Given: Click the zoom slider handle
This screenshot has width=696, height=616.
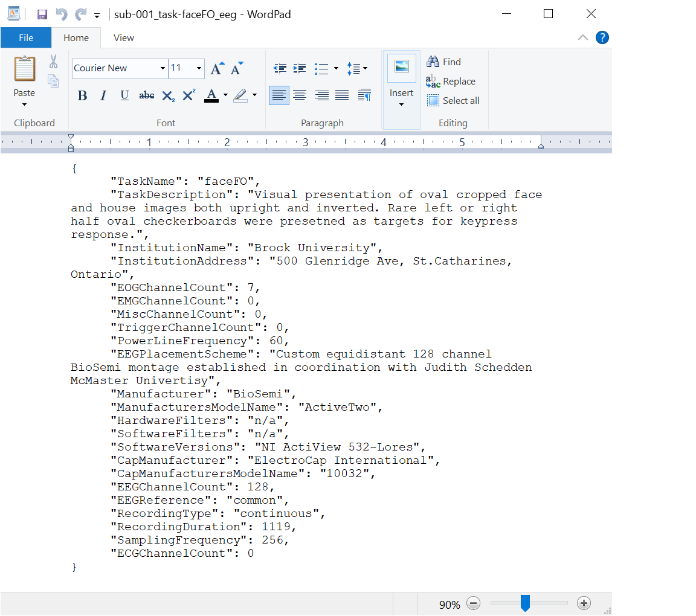Looking at the screenshot, I should point(525,603).
